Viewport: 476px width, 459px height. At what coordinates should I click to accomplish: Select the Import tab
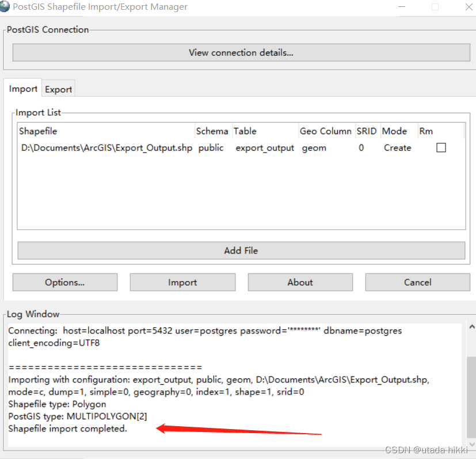click(x=22, y=89)
